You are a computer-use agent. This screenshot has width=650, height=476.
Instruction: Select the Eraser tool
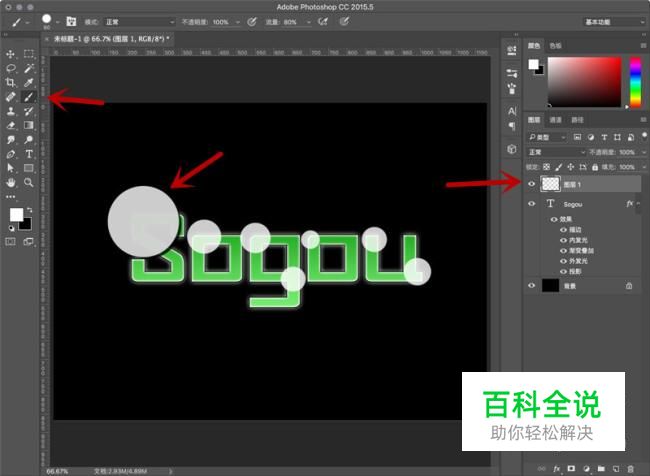pos(10,125)
